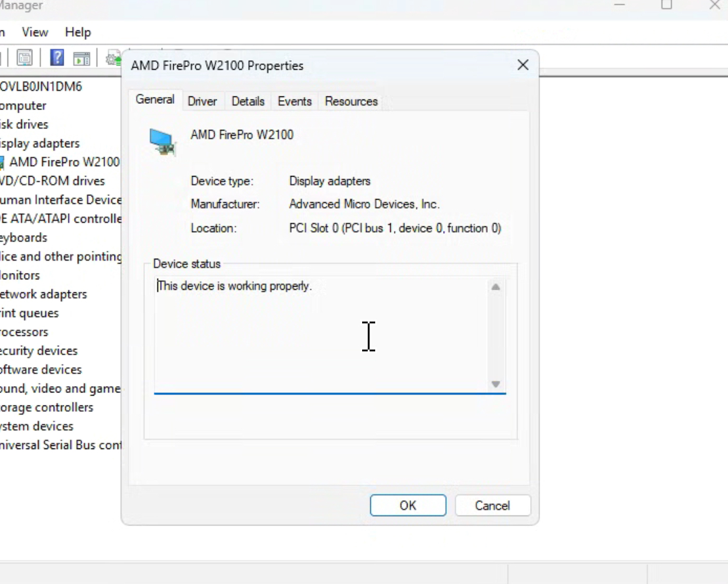Open the Events tab
728x584 pixels.
294,101
